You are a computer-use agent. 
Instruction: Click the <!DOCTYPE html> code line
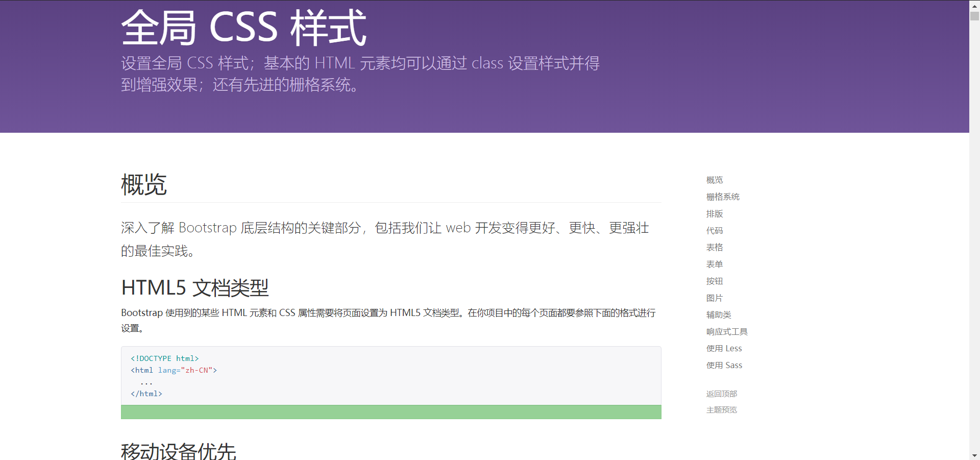tap(164, 358)
